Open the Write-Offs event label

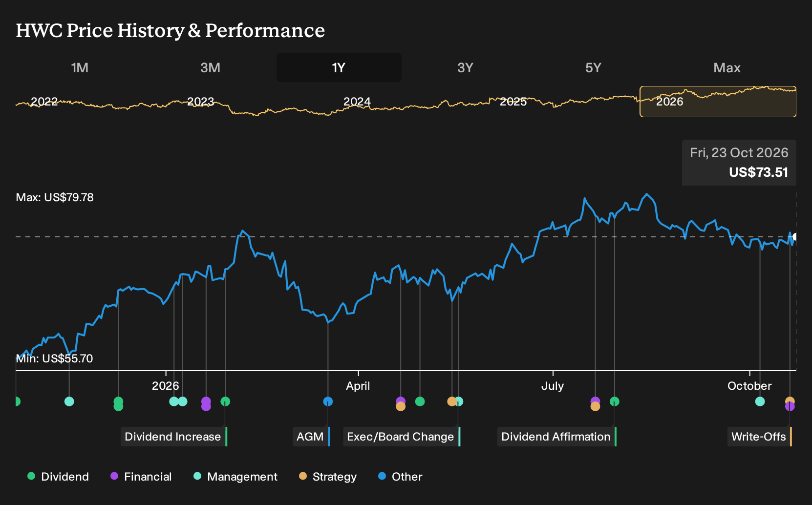tap(760, 437)
